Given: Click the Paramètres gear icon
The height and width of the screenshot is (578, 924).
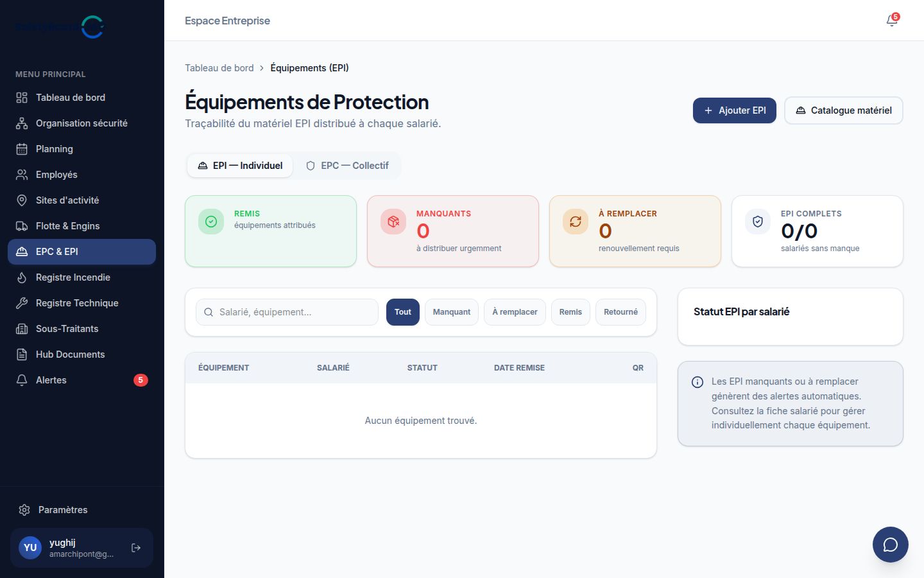Looking at the screenshot, I should tap(24, 510).
